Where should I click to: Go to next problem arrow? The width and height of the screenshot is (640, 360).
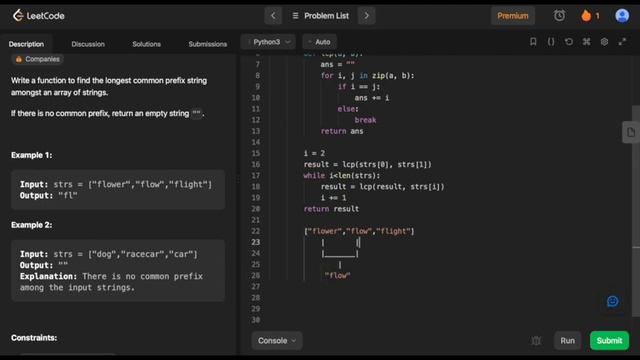tap(367, 16)
